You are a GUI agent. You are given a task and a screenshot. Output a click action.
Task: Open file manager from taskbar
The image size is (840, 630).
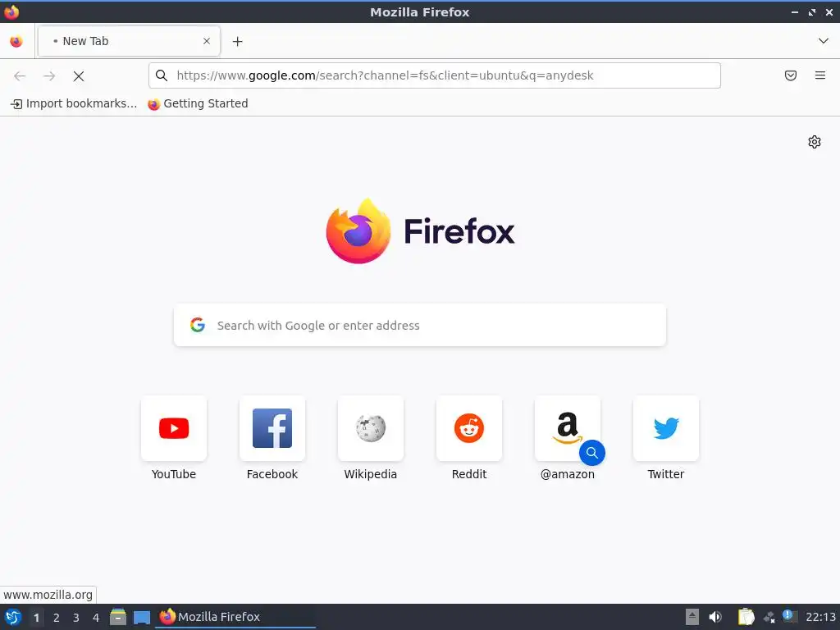(118, 617)
